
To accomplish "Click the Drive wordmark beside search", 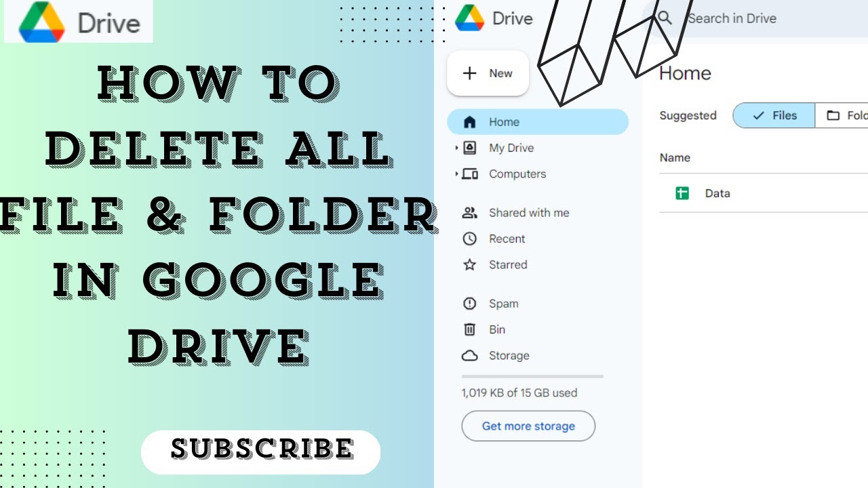I will click(x=513, y=18).
